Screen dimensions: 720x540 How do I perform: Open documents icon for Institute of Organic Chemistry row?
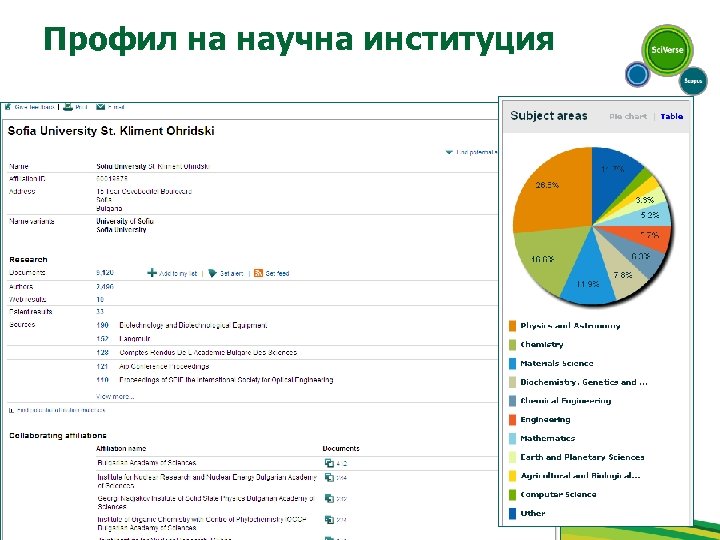pos(329,520)
